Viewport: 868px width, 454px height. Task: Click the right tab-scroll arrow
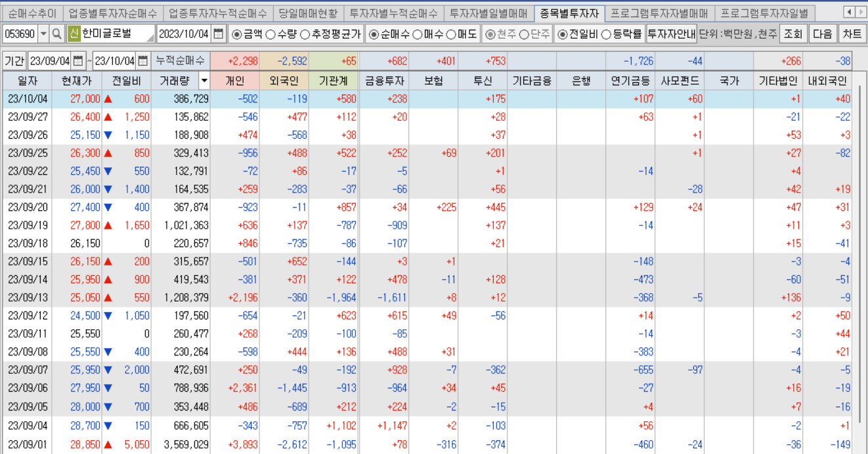tap(861, 11)
